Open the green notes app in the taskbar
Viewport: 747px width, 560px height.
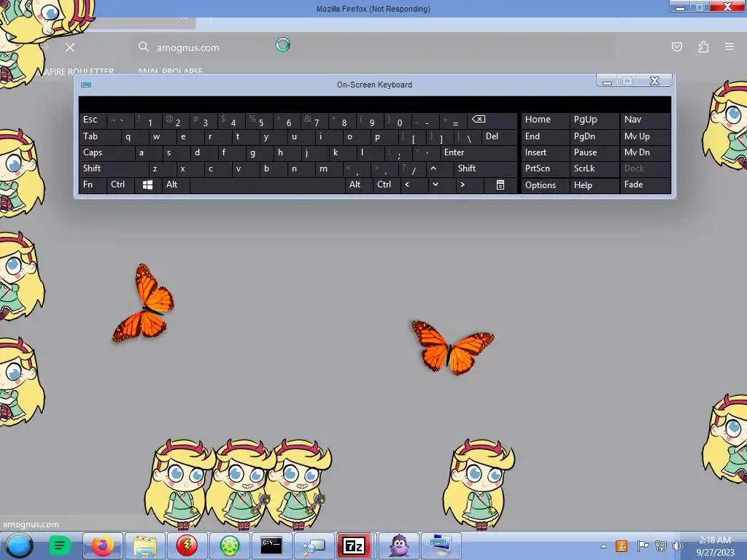[x=60, y=545]
